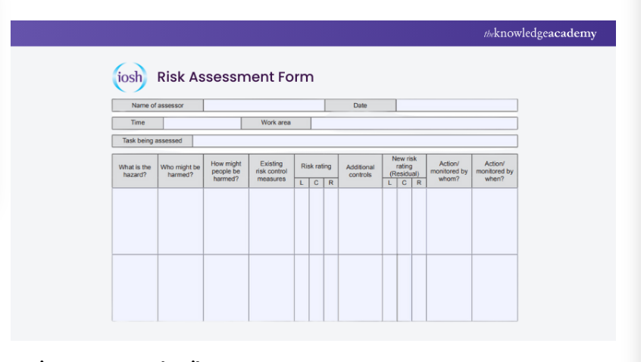Click the Risk Assessment Form title

235,77
